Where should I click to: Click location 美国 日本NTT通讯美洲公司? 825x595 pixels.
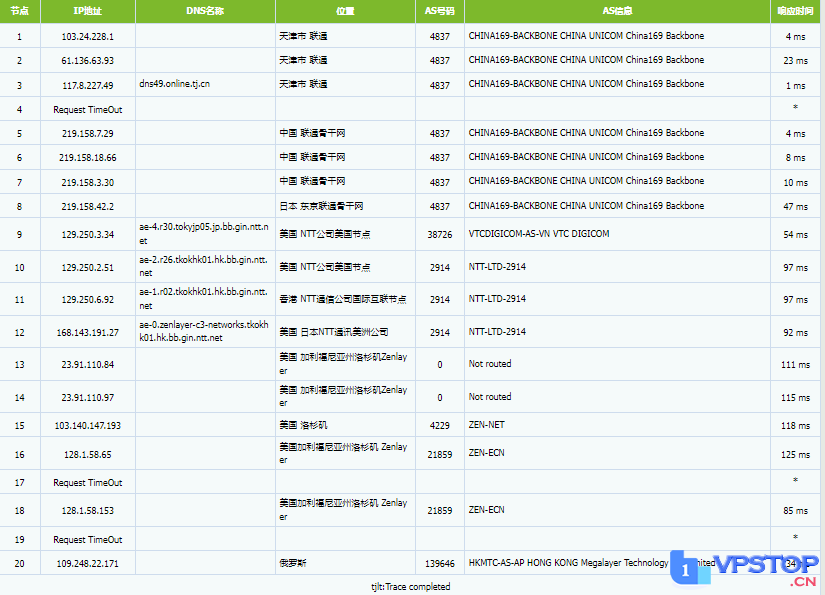coord(334,332)
